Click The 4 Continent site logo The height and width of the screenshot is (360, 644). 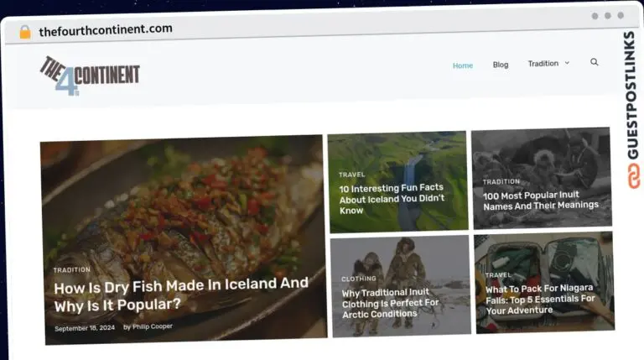click(90, 76)
